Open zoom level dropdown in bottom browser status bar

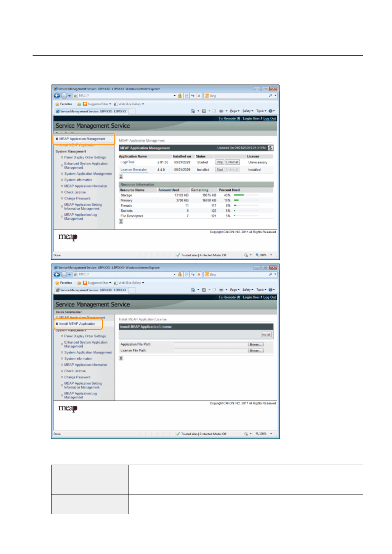pos(271,434)
